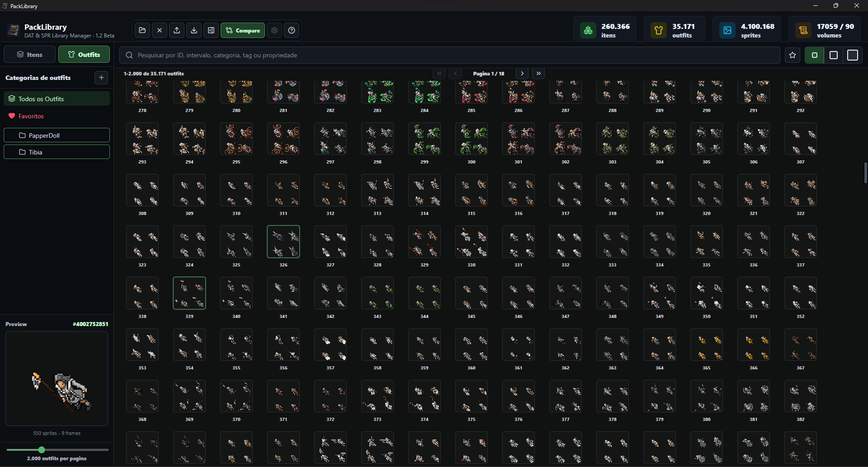Select outfit thumbnail 374
Image resolution: width=868 pixels, height=467 pixels.
coord(425,396)
